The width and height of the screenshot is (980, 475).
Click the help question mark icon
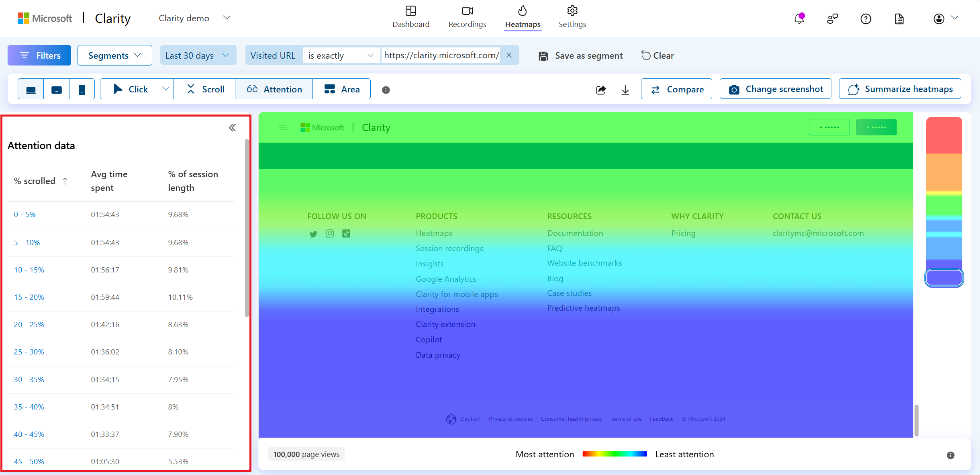pyautogui.click(x=866, y=18)
